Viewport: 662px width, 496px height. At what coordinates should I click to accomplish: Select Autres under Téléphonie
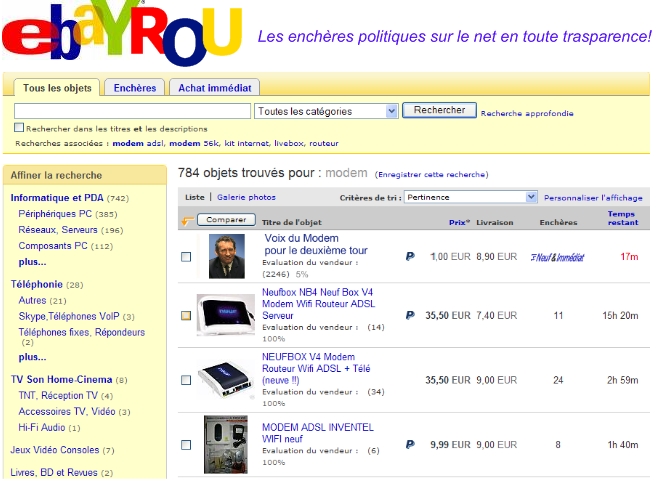point(32,300)
